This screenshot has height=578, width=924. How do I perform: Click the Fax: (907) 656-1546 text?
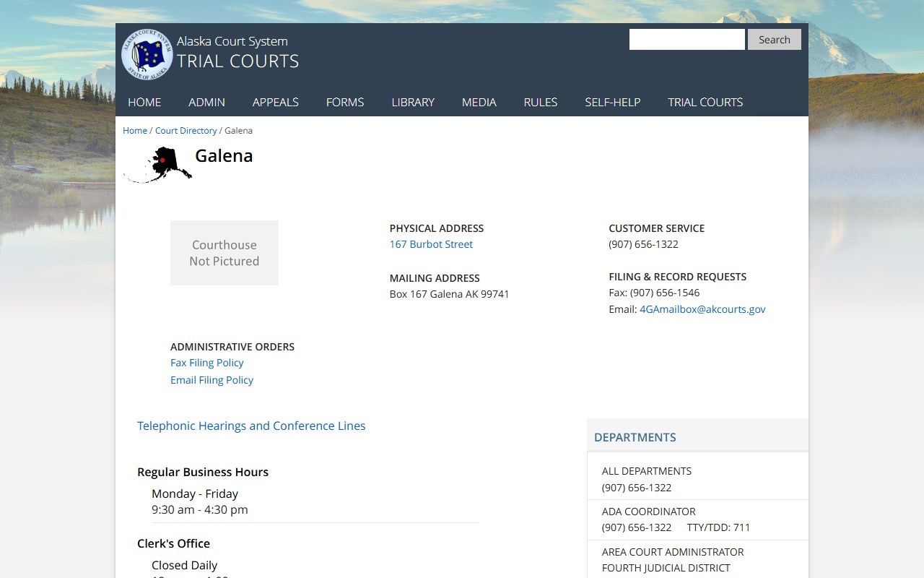[x=654, y=293]
